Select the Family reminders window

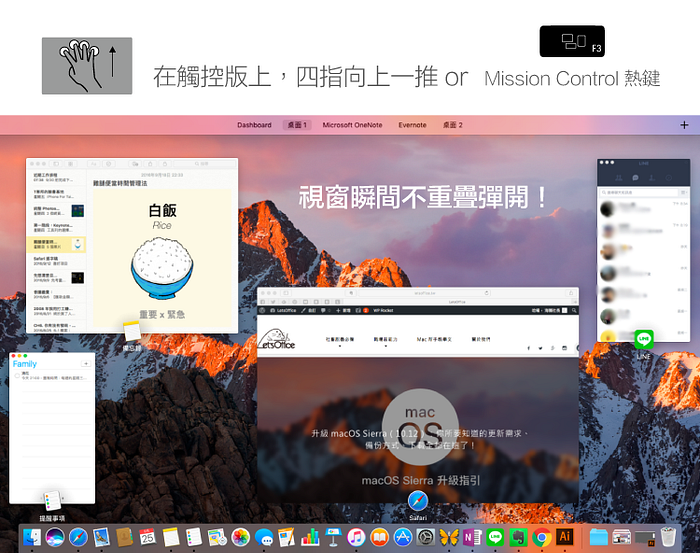point(52,427)
